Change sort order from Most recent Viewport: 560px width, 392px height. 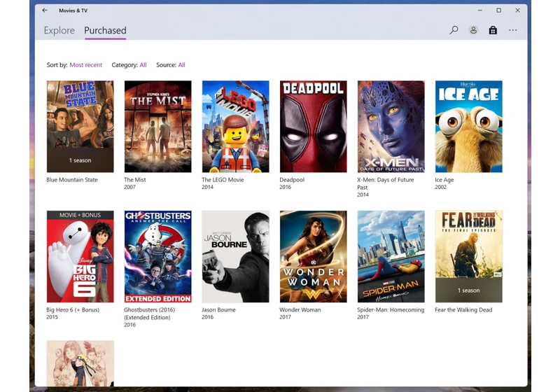85,65
